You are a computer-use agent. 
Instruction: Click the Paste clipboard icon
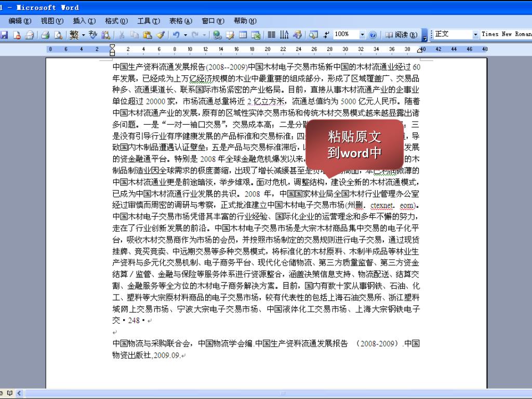pyautogui.click(x=147, y=35)
